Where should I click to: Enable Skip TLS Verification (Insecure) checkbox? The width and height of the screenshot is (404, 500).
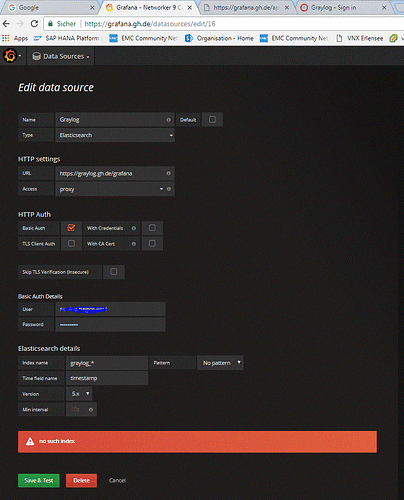pyautogui.click(x=114, y=272)
